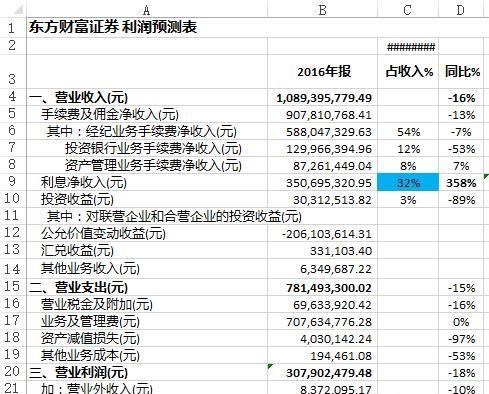
Task: Click the -97% cell
Action: click(x=462, y=339)
